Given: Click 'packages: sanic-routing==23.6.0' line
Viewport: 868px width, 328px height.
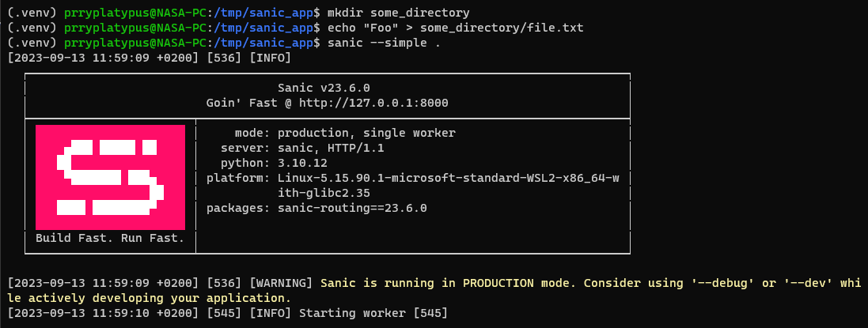Looking at the screenshot, I should pos(316,209).
